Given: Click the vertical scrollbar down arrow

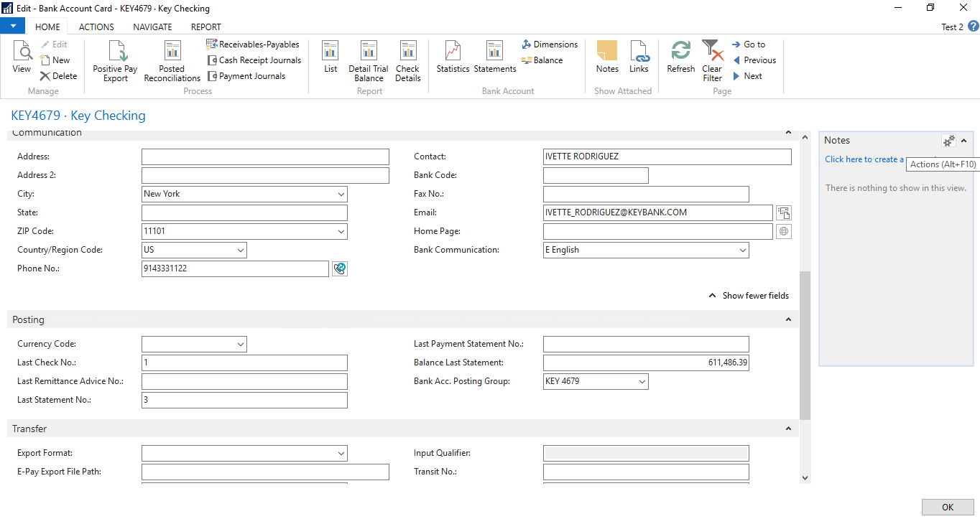Looking at the screenshot, I should click(x=805, y=477).
